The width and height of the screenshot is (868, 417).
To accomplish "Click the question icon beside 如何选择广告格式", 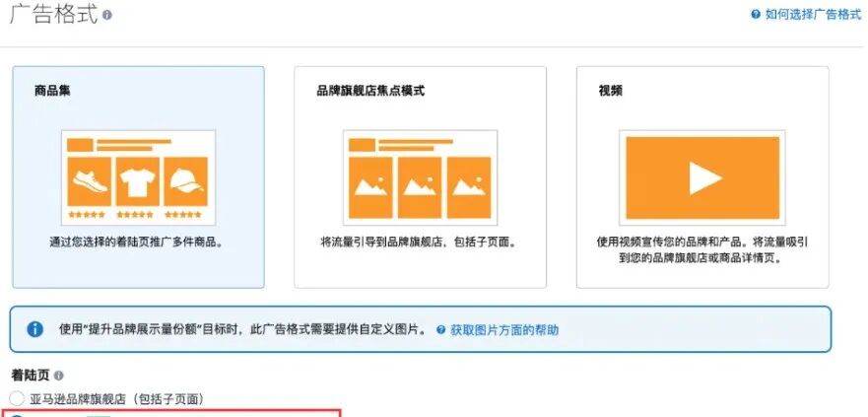I will (756, 15).
